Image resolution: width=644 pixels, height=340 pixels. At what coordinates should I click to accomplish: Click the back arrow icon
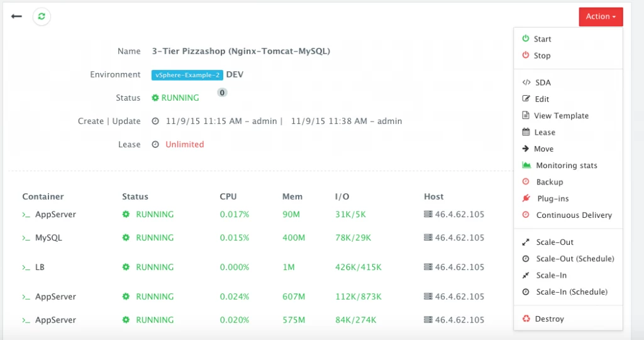point(16,16)
